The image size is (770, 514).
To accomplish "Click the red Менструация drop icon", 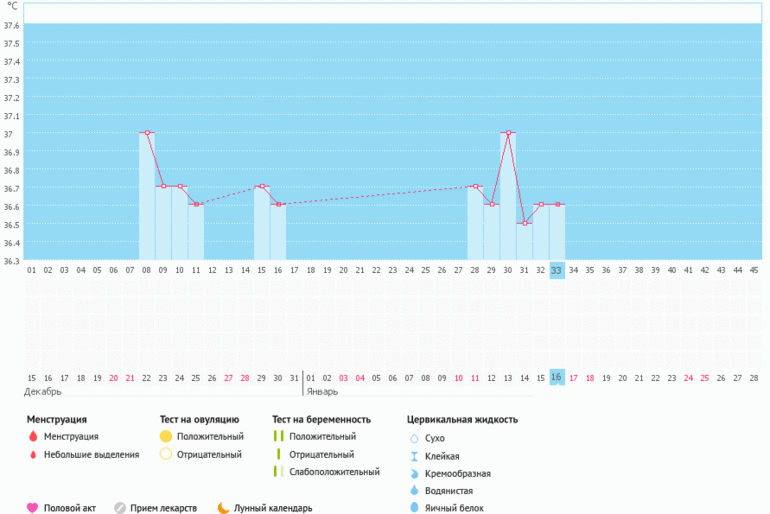I will [x=32, y=437].
